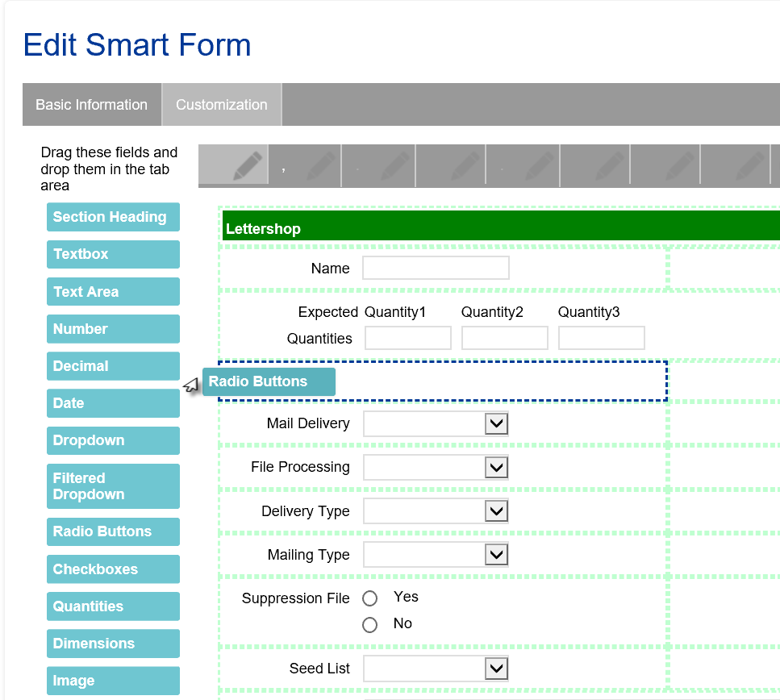Open the Mail Delivery dropdown

(x=496, y=424)
